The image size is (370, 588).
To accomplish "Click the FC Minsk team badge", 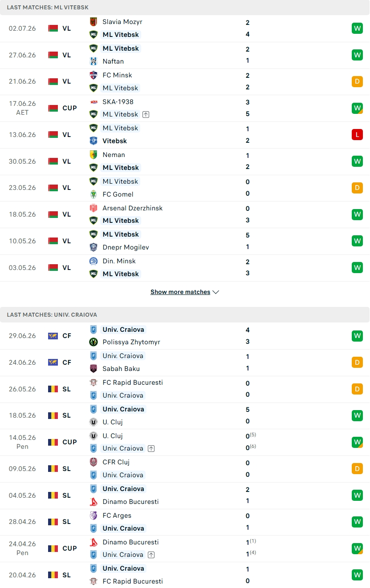I will pyautogui.click(x=93, y=75).
